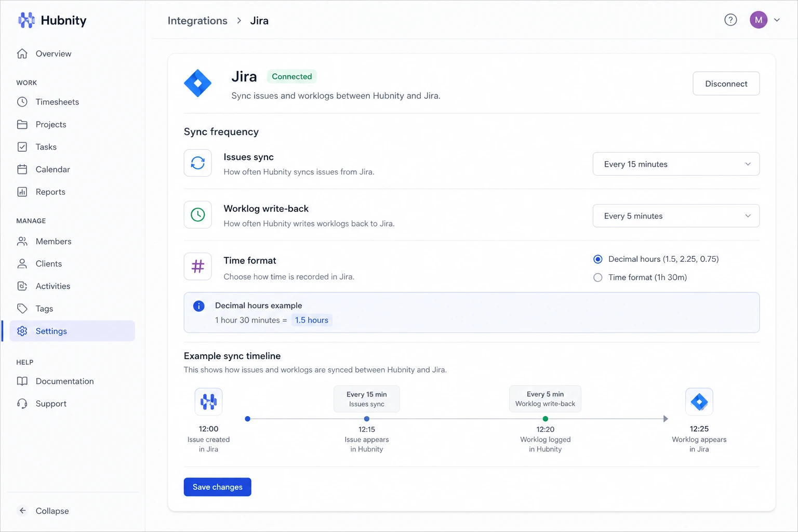The width and height of the screenshot is (798, 532).
Task: Expand the user account menu chevron
Action: [777, 20]
